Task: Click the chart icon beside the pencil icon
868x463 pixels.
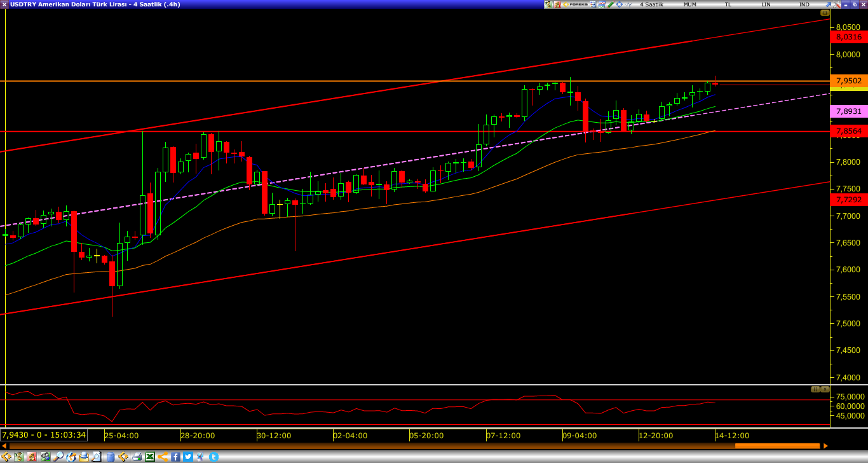Action: (602, 4)
